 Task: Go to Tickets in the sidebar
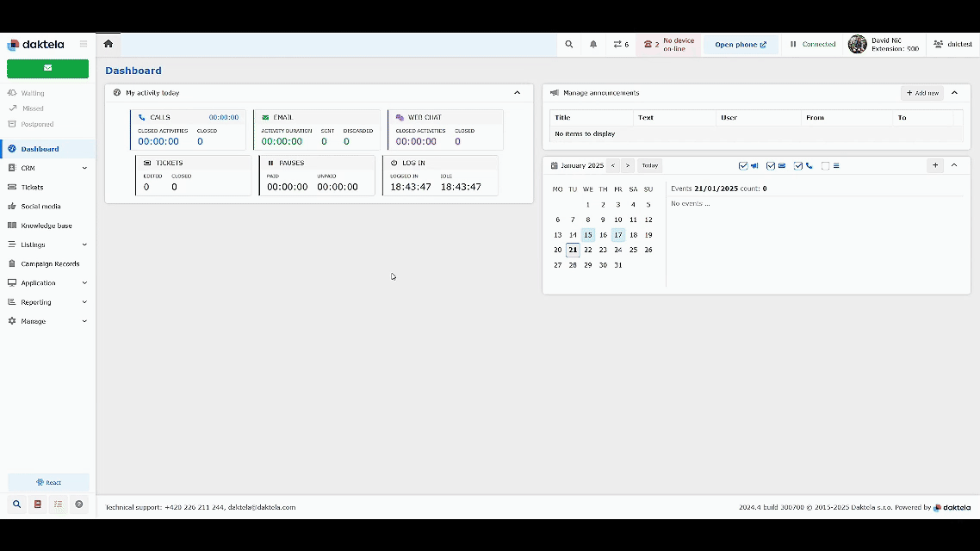coord(32,187)
